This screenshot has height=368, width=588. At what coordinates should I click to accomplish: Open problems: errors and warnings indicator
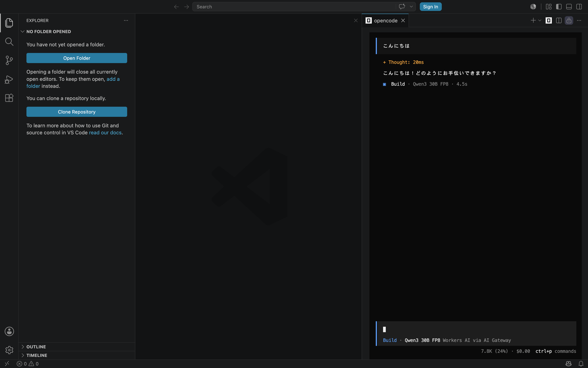pyautogui.click(x=28, y=364)
